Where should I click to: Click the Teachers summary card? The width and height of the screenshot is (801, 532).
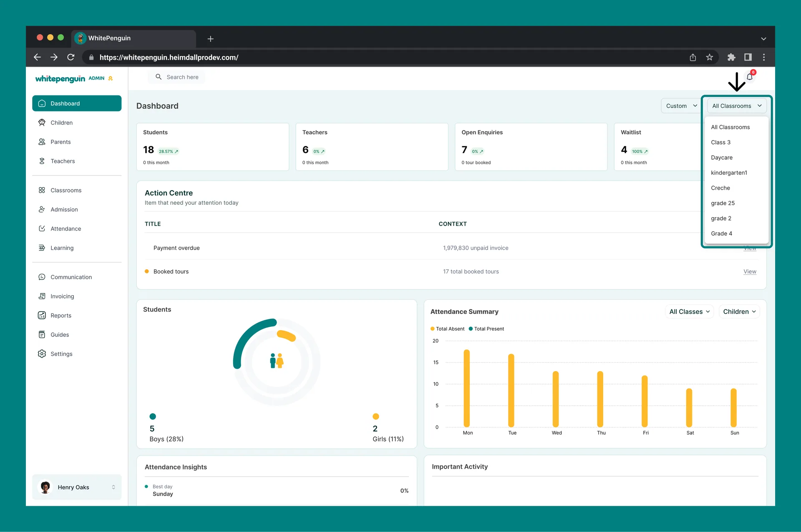pos(372,147)
